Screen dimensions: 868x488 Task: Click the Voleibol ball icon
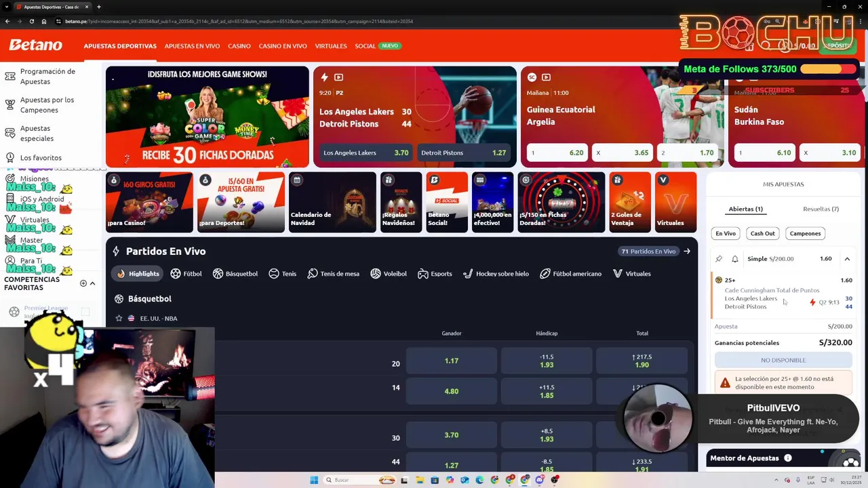[376, 274]
